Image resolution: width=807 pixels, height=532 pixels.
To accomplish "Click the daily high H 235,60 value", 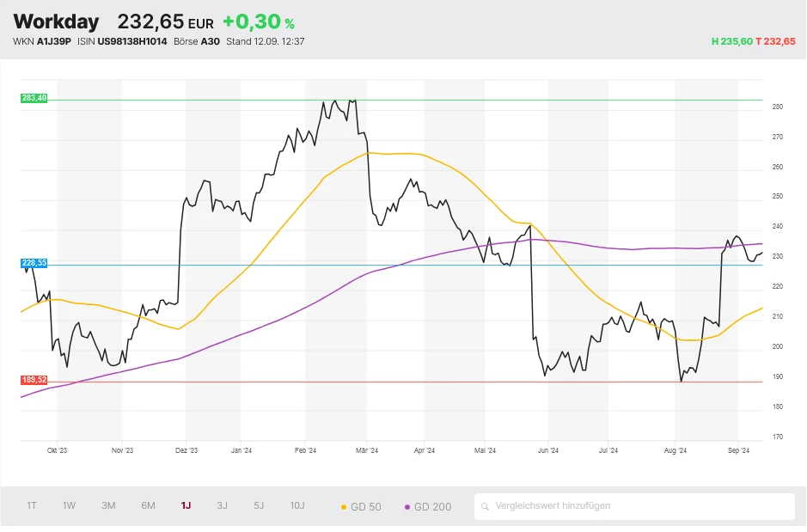I will (731, 41).
